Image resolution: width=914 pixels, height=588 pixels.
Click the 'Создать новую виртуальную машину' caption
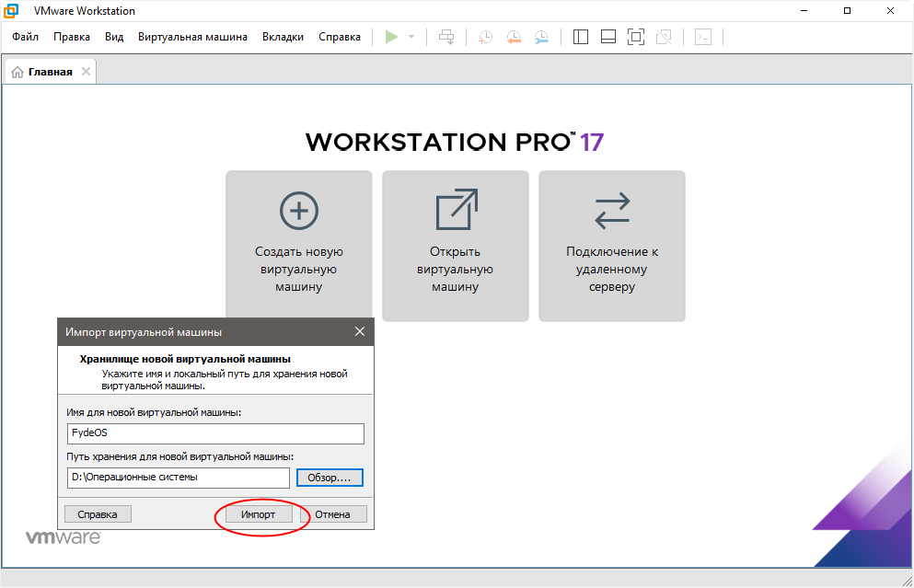[x=299, y=270]
